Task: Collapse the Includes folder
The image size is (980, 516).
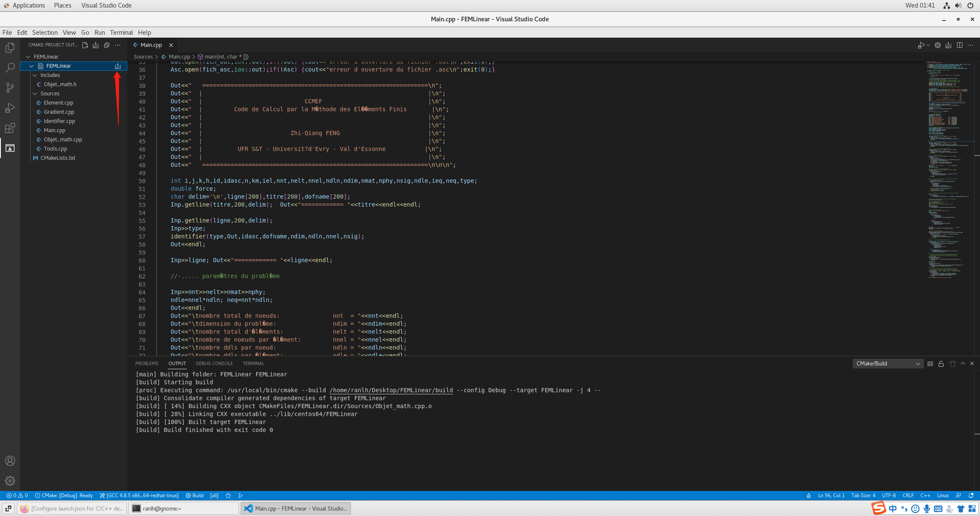Action: coord(35,75)
